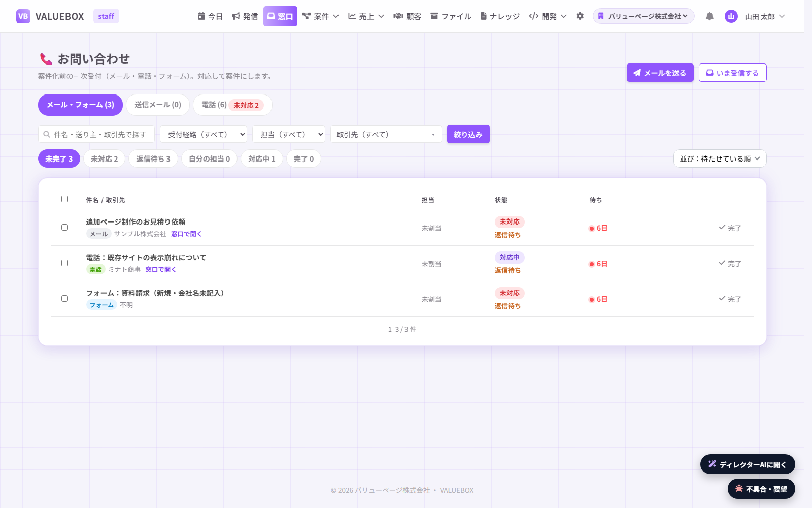This screenshot has width=812, height=508.
Task: Click the メールを送る button
Action: [660, 73]
